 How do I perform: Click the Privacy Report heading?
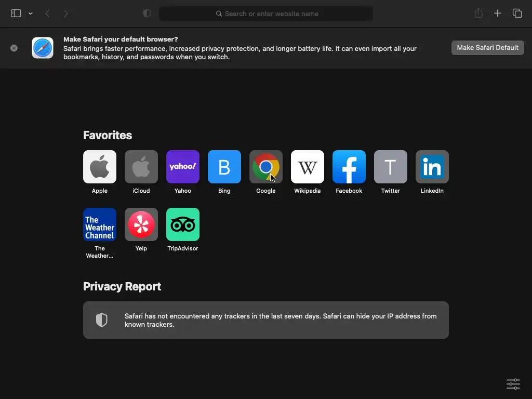tap(122, 287)
